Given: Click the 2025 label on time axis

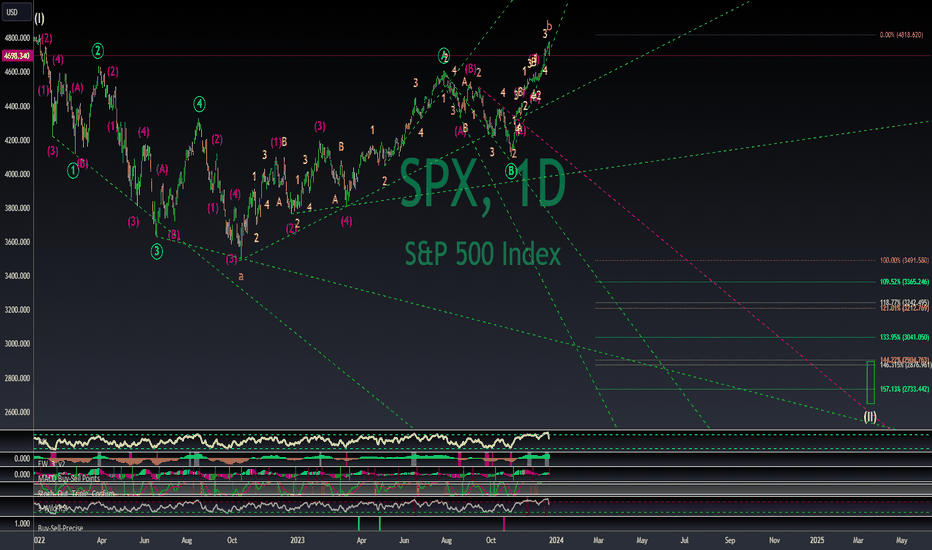Looking at the screenshot, I should (817, 540).
